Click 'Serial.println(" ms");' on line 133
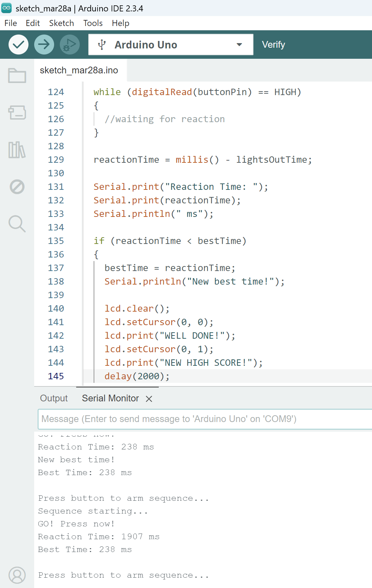Screen dimensions: 372x588 [x=153, y=214]
